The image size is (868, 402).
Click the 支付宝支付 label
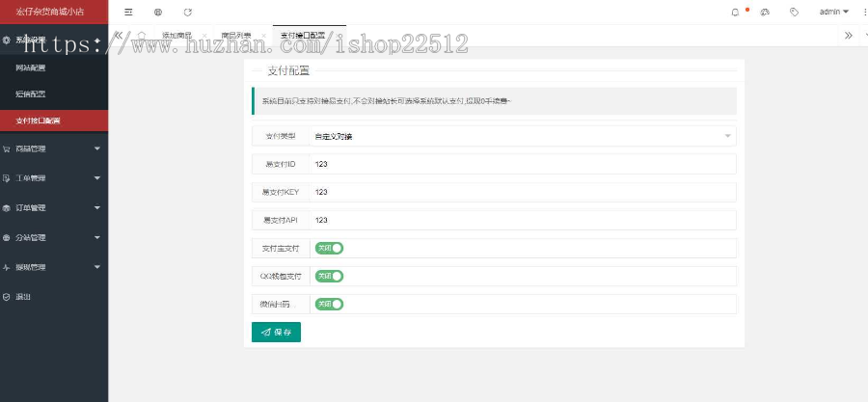click(281, 249)
